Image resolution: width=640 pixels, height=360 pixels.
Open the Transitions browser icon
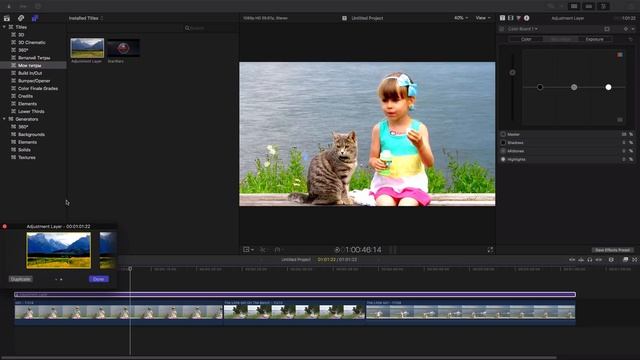(635, 260)
